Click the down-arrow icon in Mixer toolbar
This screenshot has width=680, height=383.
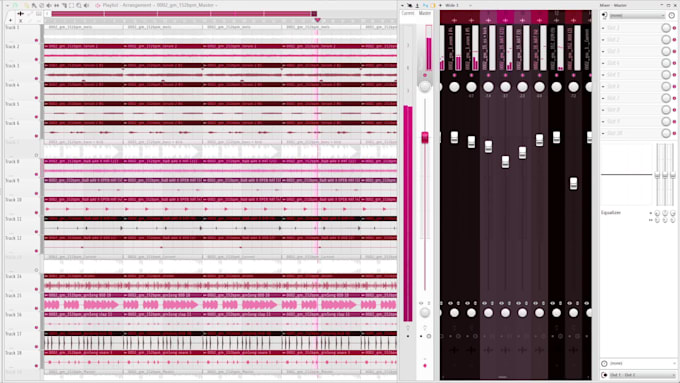pos(417,6)
